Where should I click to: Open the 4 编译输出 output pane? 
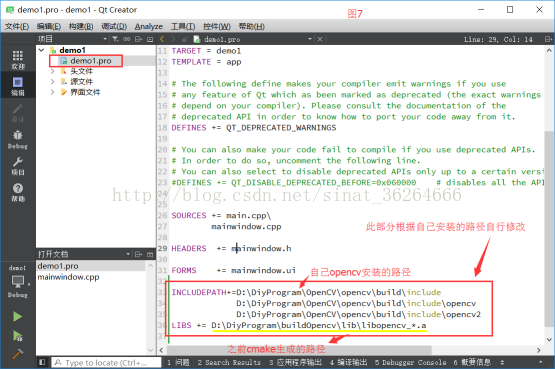348,362
